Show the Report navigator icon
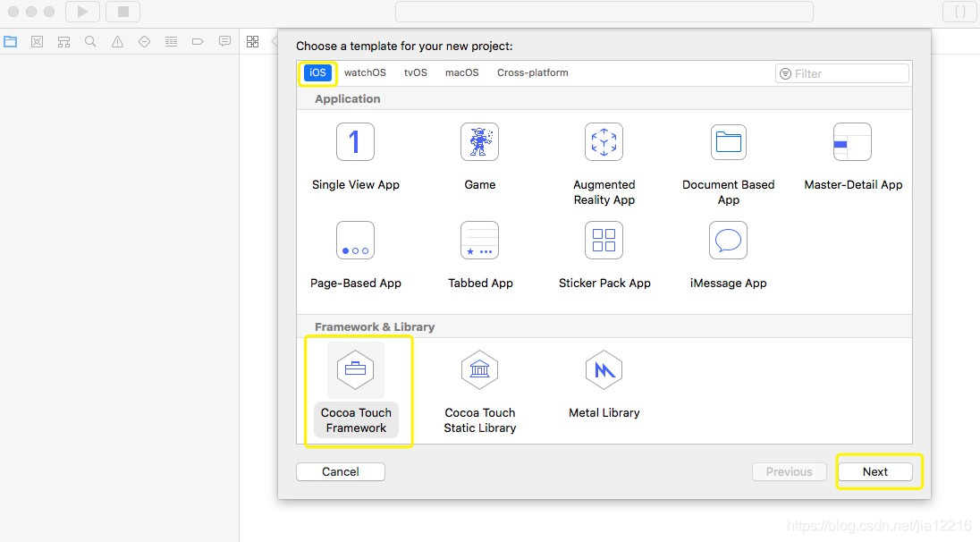 224,42
